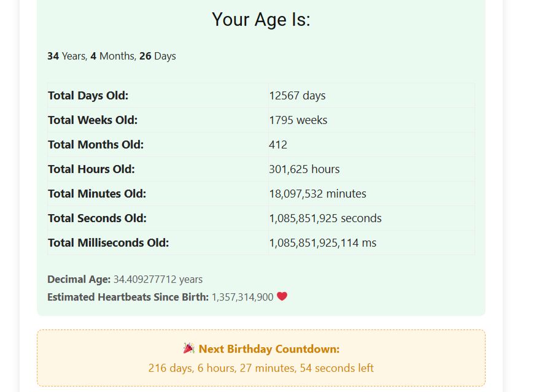550x392 pixels.
Task: Click the 'Your Age Is:' heading
Action: 261,20
